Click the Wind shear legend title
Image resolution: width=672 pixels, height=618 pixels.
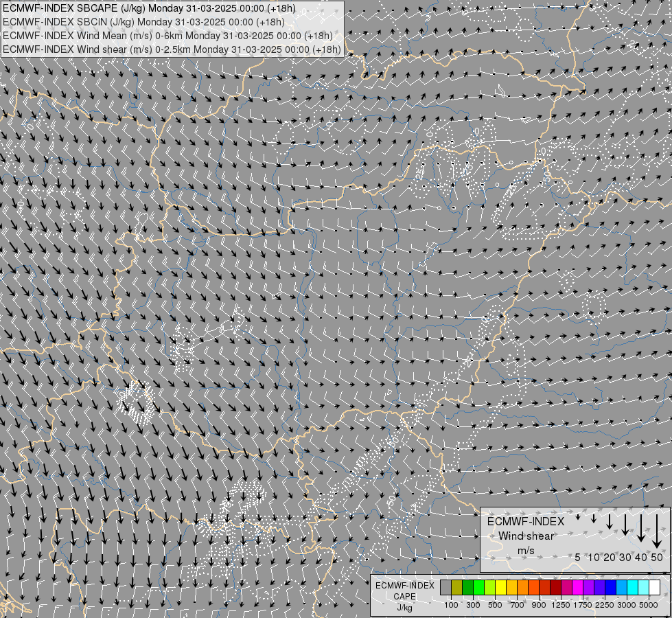click(x=526, y=529)
